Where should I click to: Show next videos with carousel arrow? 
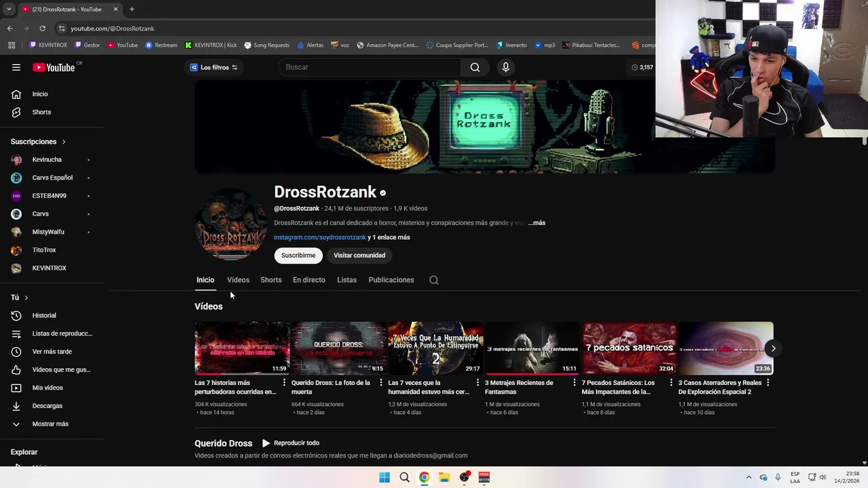pyautogui.click(x=773, y=348)
